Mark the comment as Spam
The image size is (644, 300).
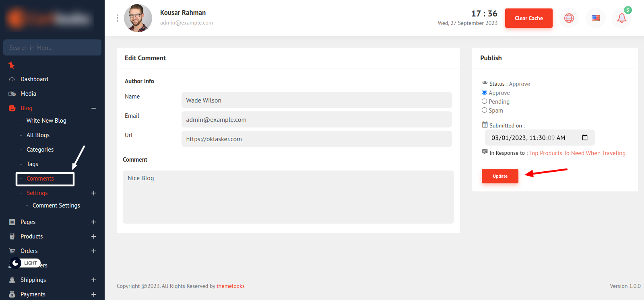tap(484, 110)
